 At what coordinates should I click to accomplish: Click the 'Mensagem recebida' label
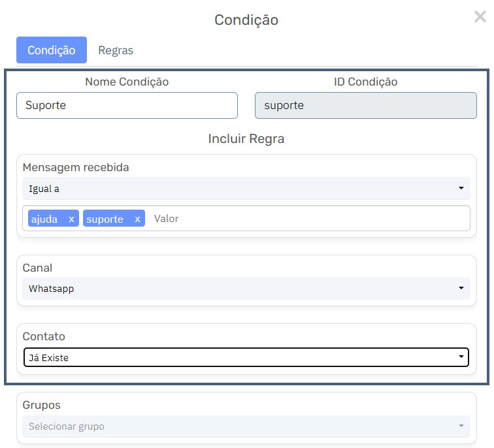76,167
